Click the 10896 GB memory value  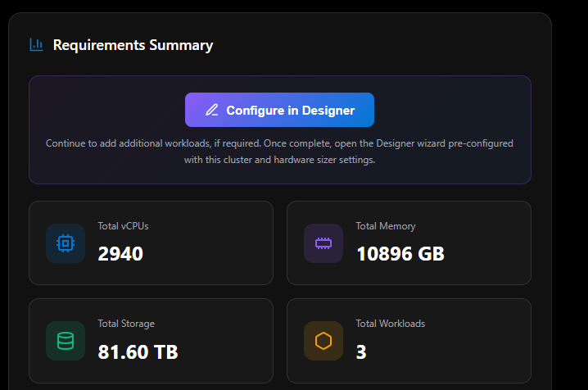pyautogui.click(x=400, y=254)
